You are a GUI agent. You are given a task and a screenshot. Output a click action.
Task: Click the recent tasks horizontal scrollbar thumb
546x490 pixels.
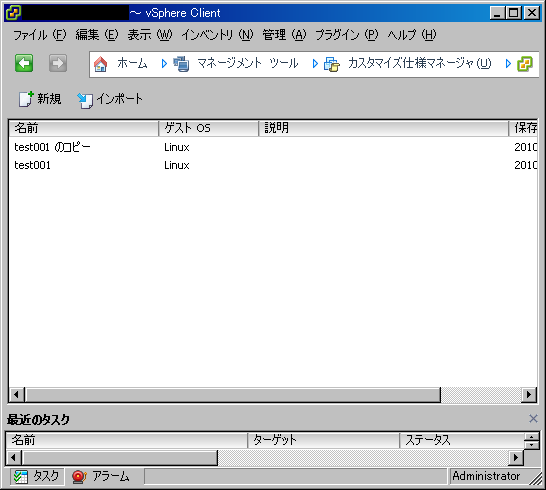pos(119,457)
